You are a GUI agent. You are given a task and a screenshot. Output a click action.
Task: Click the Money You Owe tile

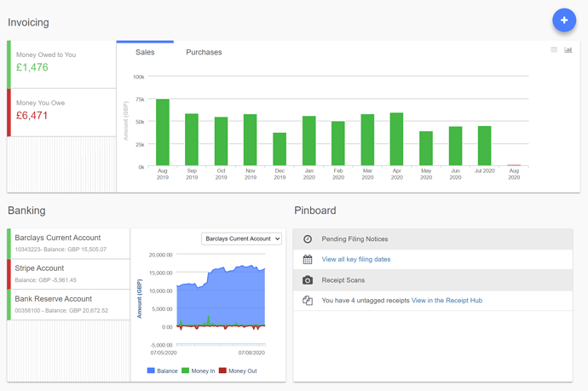tap(62, 112)
